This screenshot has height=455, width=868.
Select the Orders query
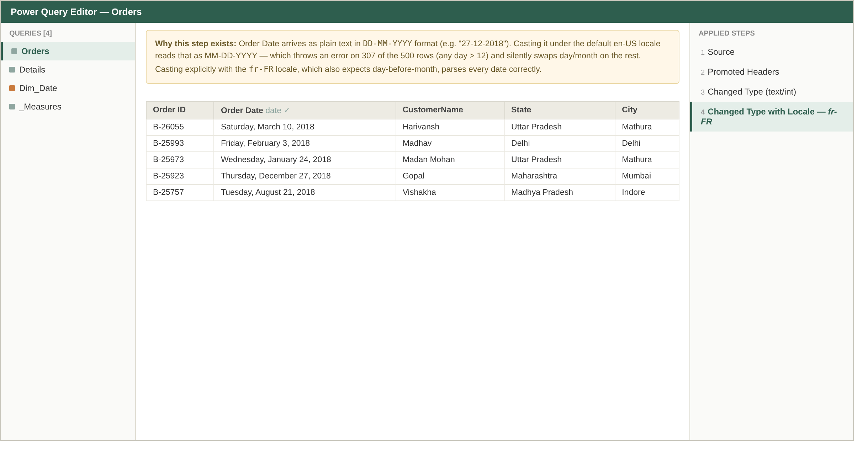tap(68, 51)
